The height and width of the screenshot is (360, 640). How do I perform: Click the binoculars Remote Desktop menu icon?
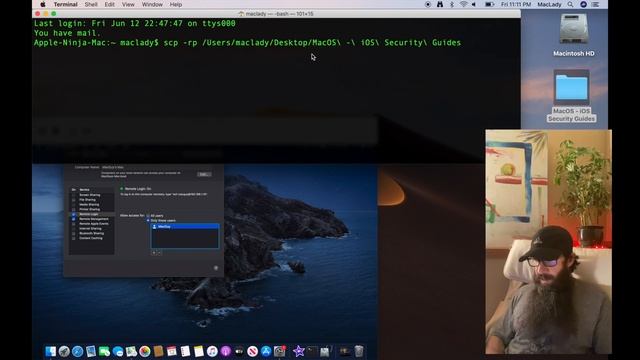440,4
